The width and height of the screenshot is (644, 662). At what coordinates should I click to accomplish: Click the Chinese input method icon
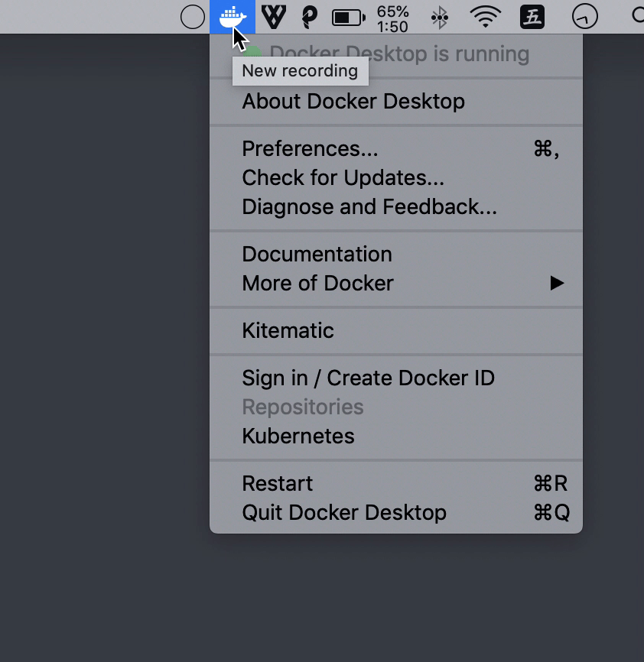(532, 17)
